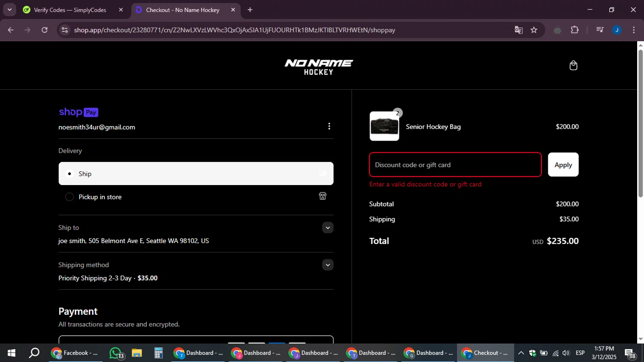
Task: Open the cart bag icon
Action: [x=573, y=65]
